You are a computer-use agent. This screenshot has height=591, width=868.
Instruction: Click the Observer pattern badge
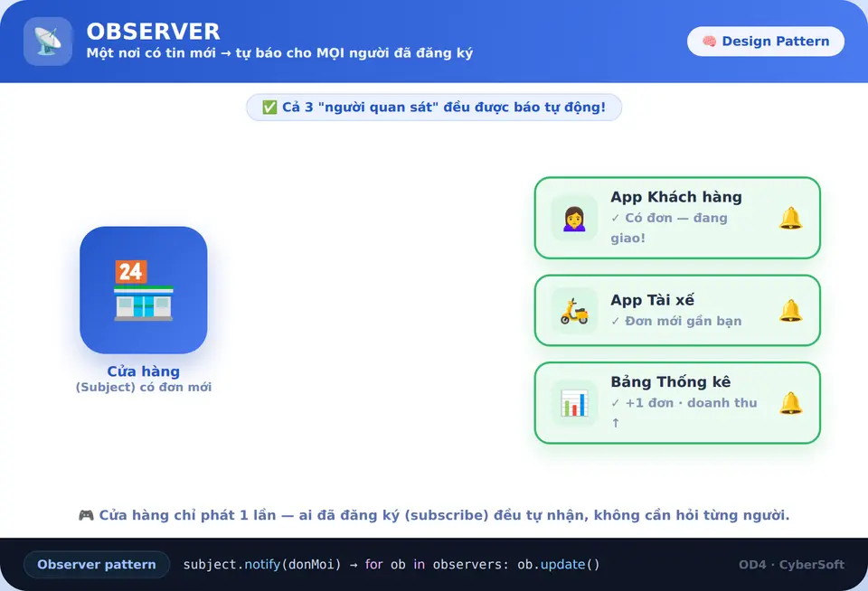tap(97, 565)
